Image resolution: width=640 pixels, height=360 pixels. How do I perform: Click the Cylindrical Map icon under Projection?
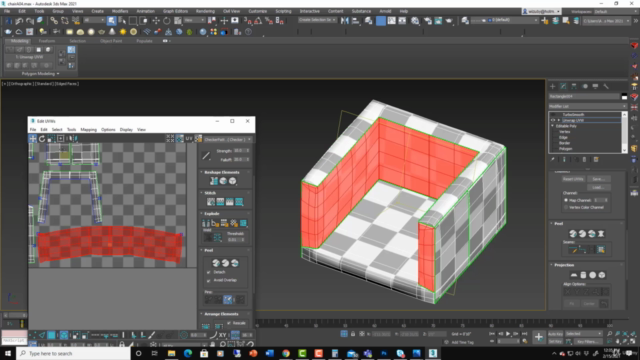pyautogui.click(x=583, y=275)
